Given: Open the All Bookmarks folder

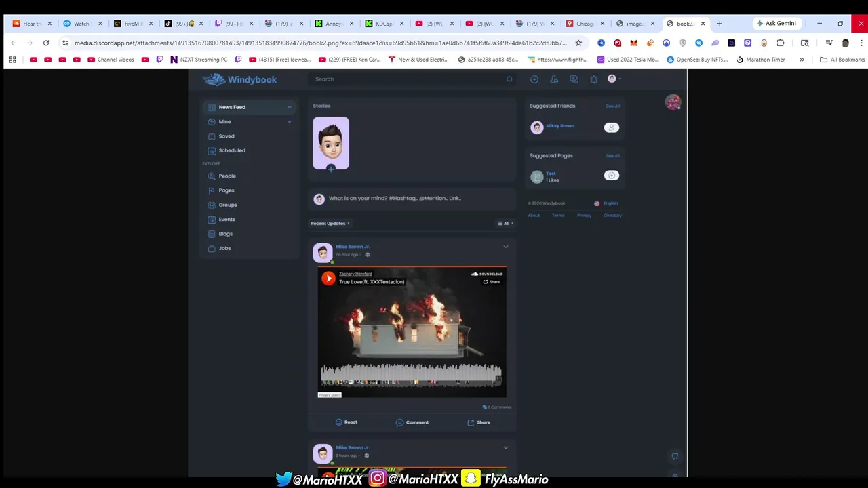Looking at the screenshot, I should (842, 60).
